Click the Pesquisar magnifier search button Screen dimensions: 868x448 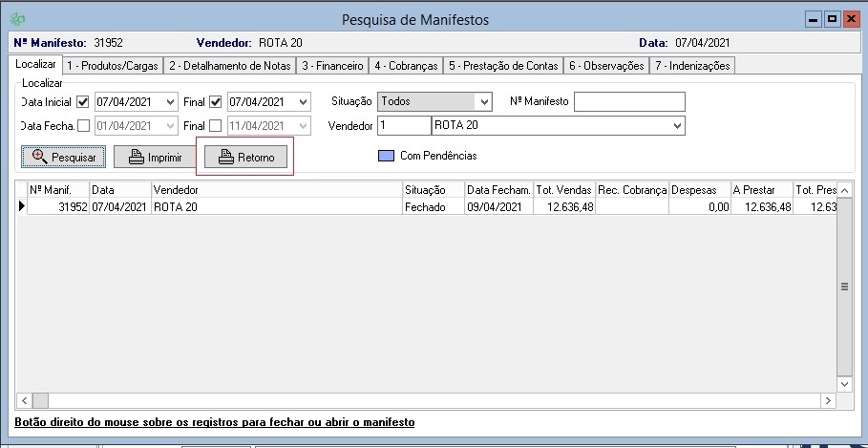64,157
